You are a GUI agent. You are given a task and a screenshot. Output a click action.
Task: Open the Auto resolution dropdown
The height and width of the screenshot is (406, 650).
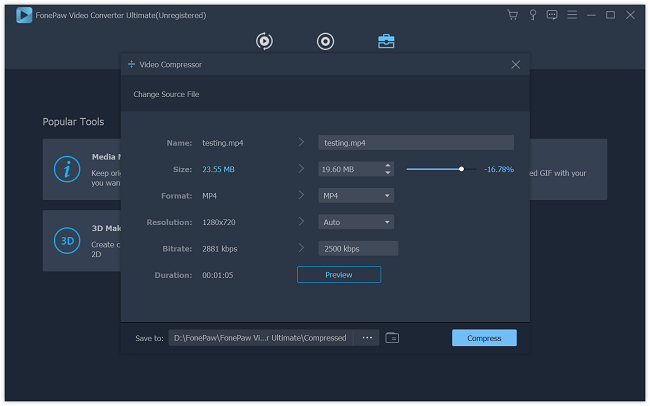click(356, 222)
